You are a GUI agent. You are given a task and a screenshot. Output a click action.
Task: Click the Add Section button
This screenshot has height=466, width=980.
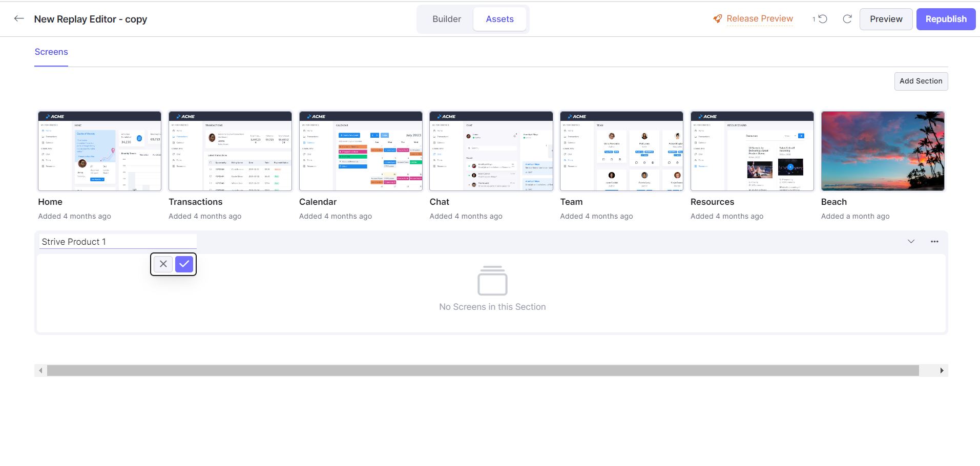click(921, 81)
